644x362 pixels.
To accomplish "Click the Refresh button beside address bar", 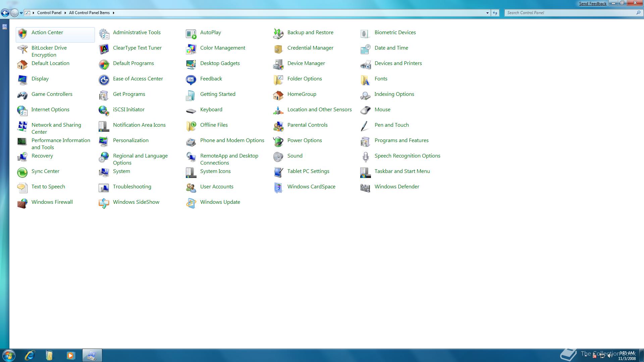I will 495,13.
